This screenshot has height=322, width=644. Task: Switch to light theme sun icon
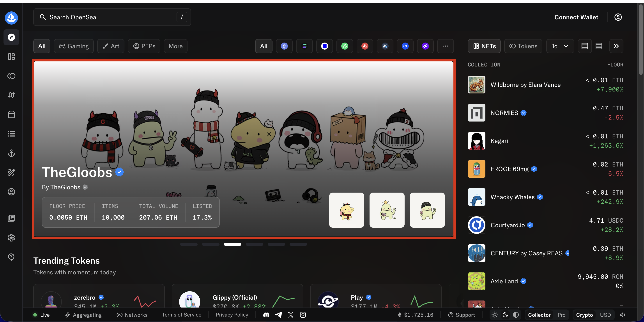pos(495,315)
